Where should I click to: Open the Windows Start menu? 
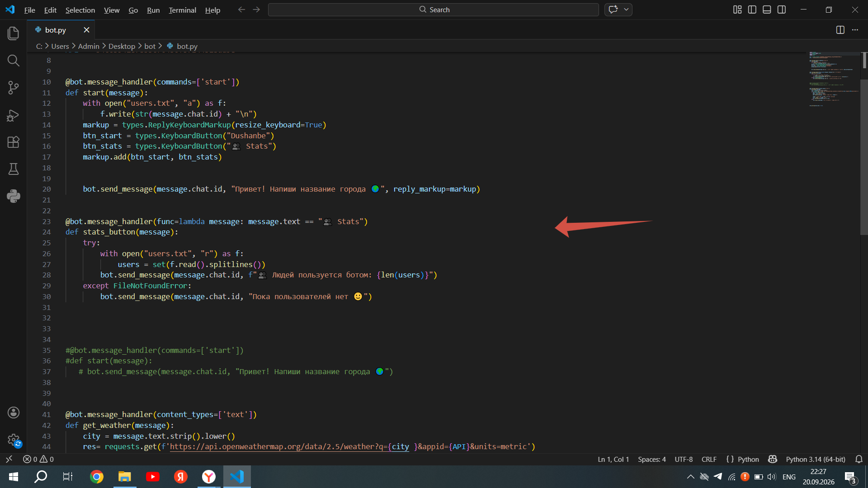click(x=14, y=477)
